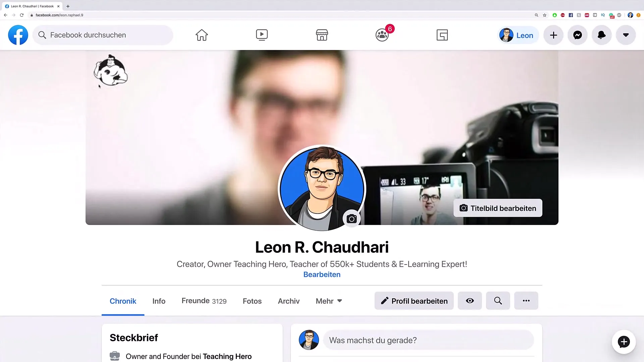
Task: Click the notifications bell icon
Action: click(x=601, y=35)
